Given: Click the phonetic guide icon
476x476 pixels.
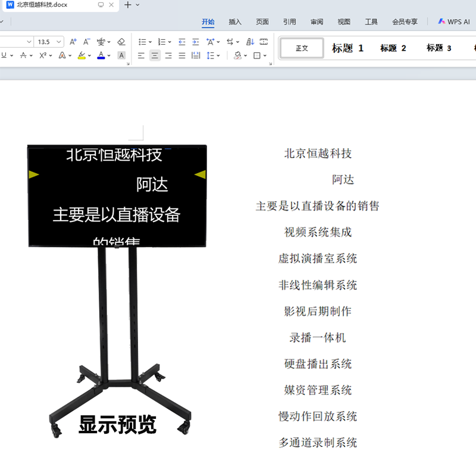Looking at the screenshot, I should [101, 42].
